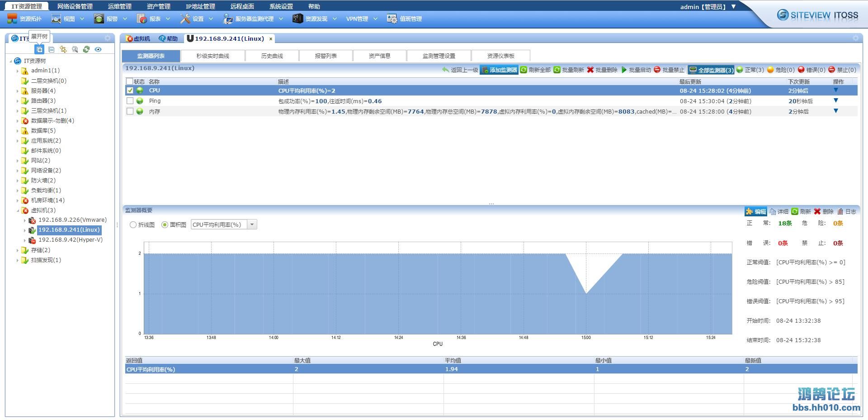Switch to the 监测管理设置 tab
This screenshot has height=420, width=868.
point(439,56)
